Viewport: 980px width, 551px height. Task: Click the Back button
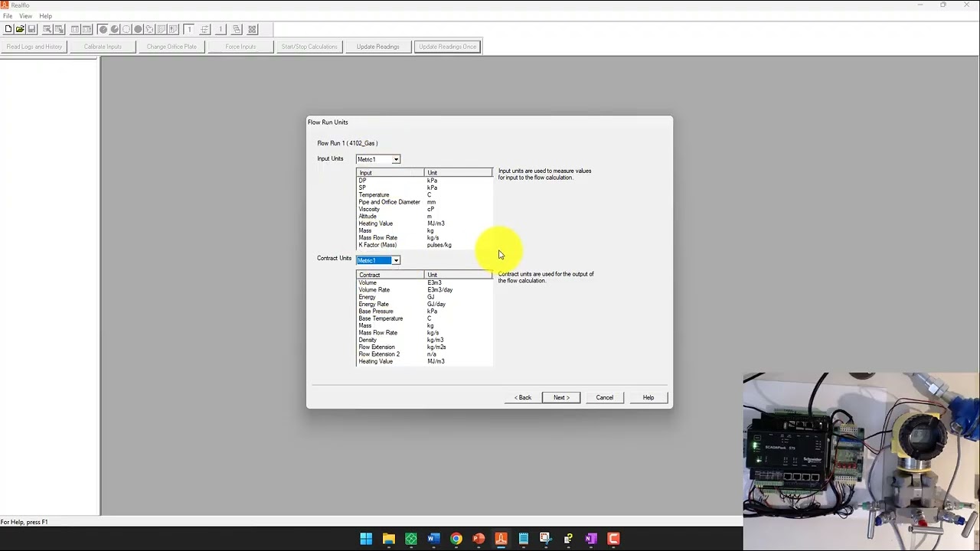pos(523,397)
